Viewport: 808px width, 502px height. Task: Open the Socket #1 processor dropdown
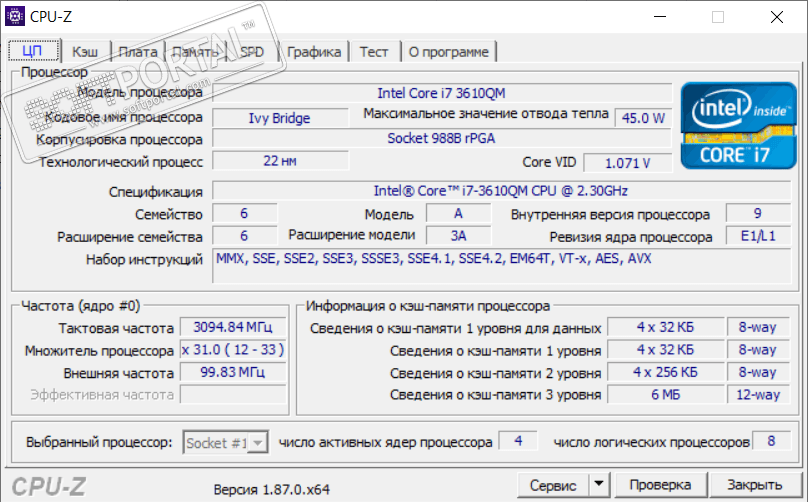click(225, 442)
